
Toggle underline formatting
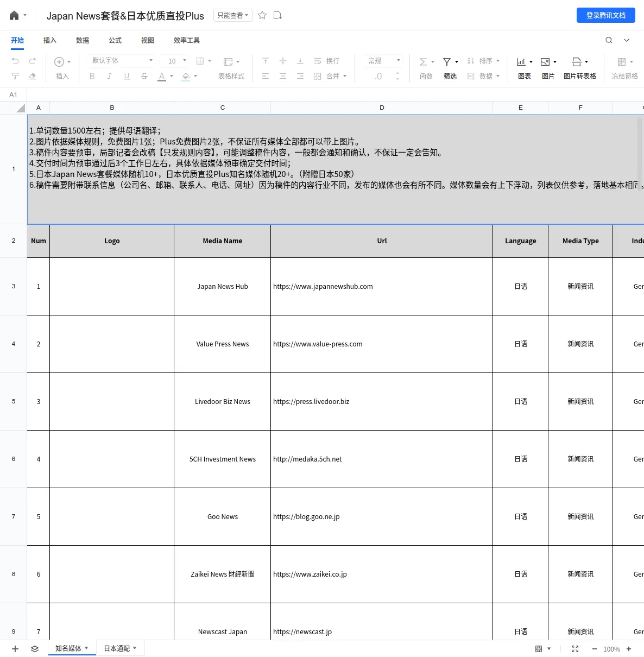click(x=127, y=76)
